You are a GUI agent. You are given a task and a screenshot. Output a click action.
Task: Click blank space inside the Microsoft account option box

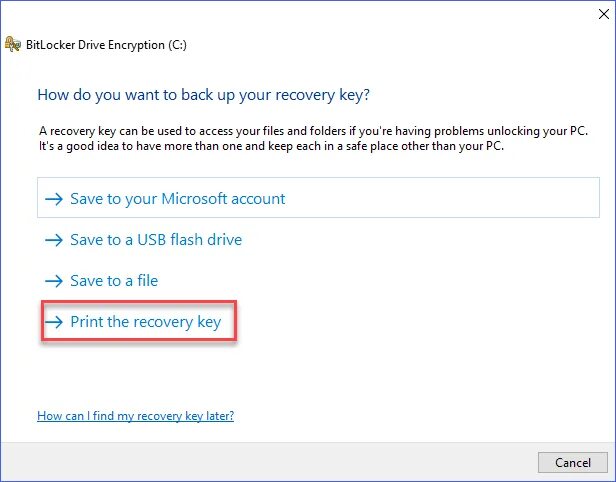[x=450, y=199]
